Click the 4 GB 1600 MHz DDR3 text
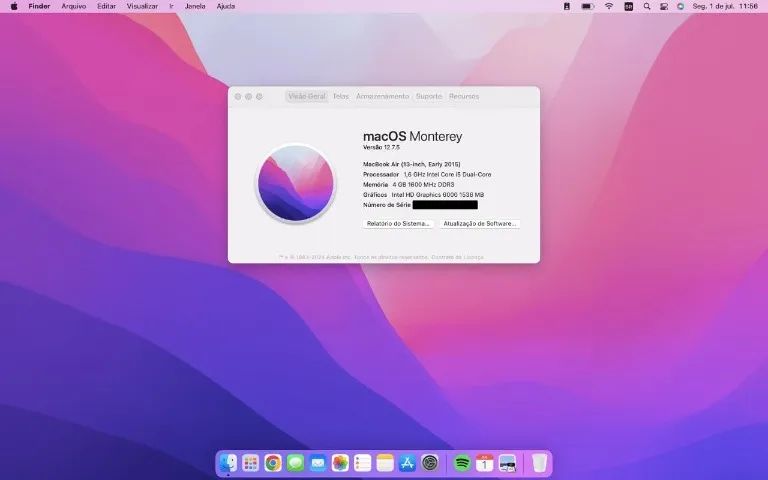 coord(423,185)
